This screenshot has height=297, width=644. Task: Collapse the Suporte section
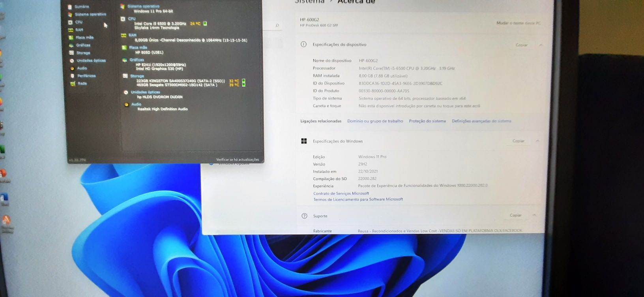534,215
